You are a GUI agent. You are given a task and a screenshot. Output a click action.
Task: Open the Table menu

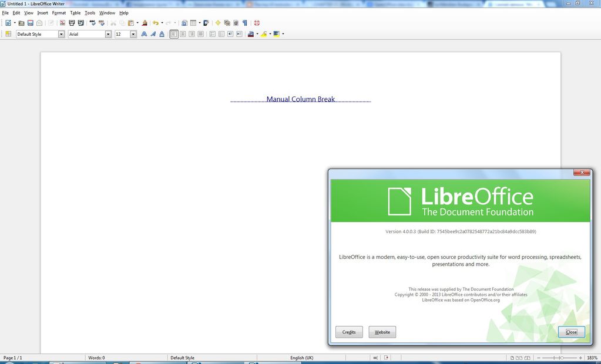pos(76,13)
